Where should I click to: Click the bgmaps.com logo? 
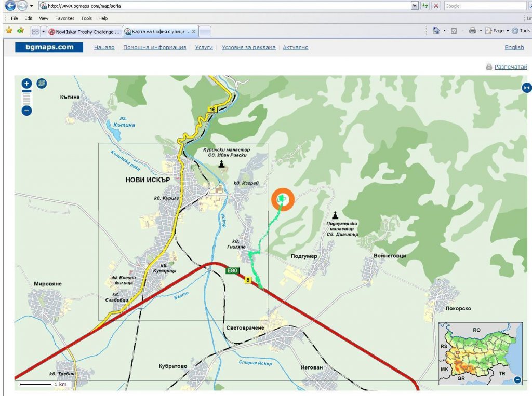[49, 47]
